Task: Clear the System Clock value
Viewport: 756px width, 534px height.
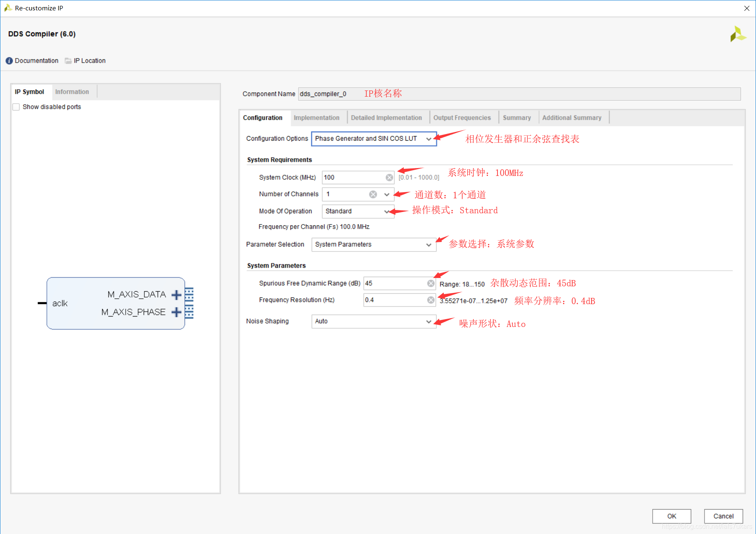Action: 389,178
